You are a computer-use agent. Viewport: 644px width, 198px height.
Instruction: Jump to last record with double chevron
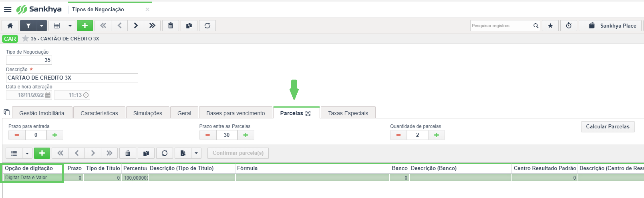[x=152, y=26]
